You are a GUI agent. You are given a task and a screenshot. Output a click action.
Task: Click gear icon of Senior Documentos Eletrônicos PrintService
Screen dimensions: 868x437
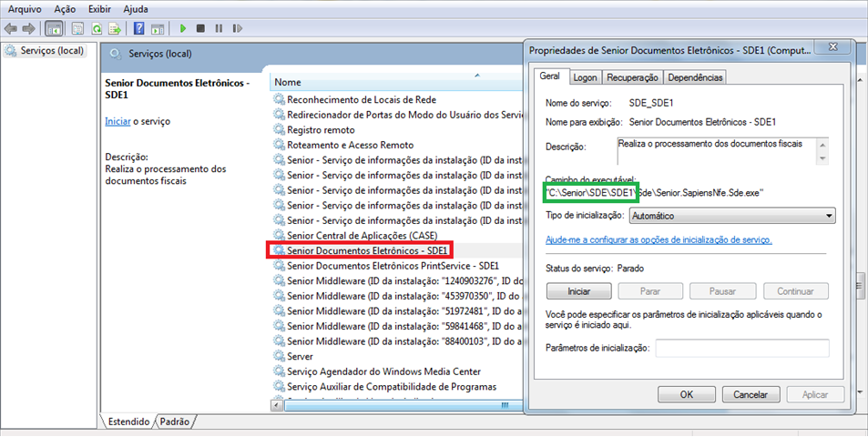[279, 266]
